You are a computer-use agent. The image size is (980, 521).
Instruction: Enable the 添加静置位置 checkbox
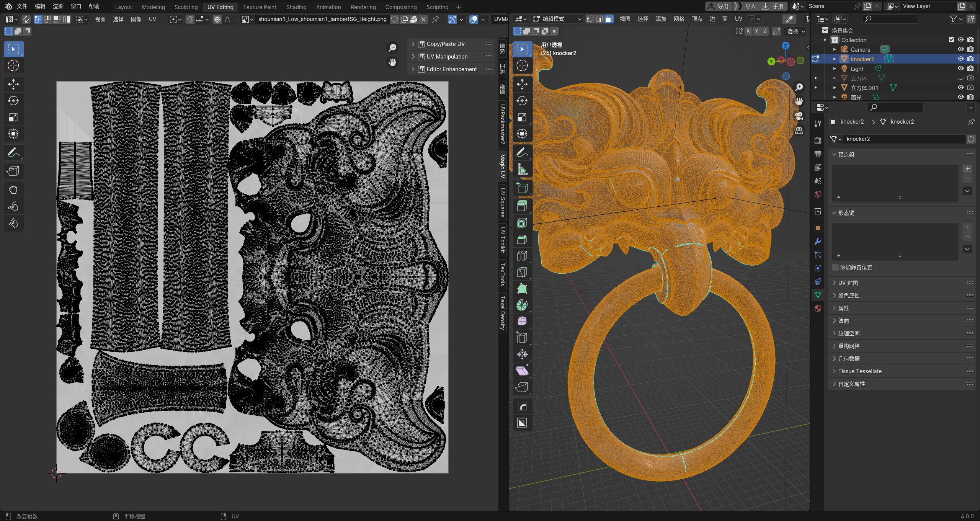(x=836, y=267)
